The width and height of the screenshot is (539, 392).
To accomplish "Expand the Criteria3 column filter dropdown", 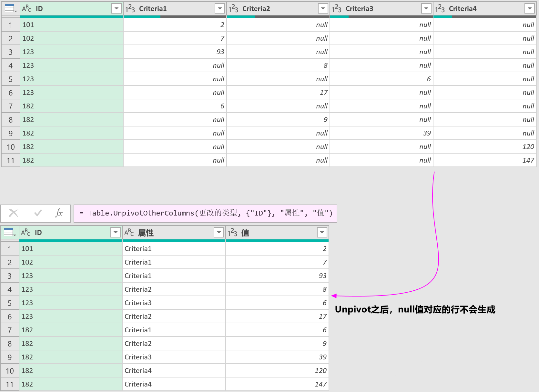I will click(426, 9).
